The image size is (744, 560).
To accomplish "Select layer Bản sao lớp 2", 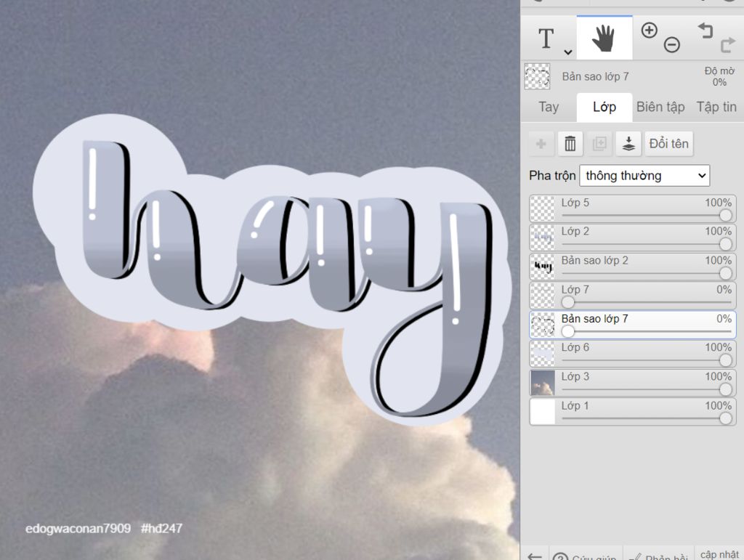I will pyautogui.click(x=633, y=267).
